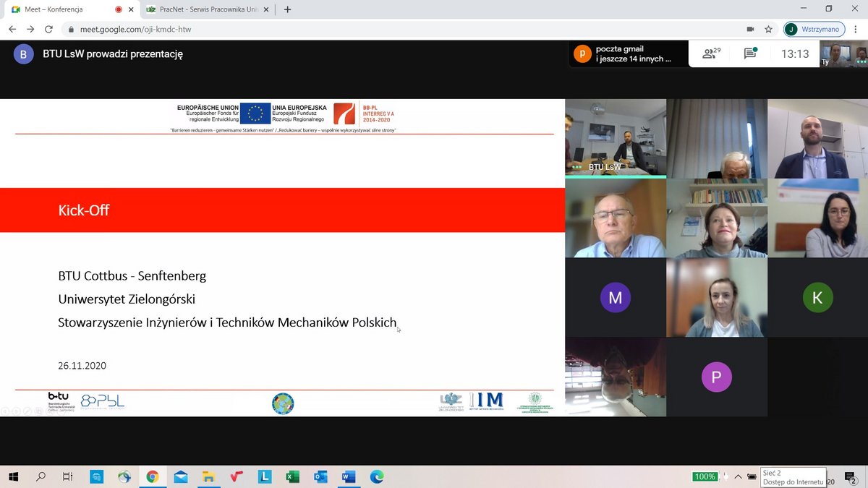The width and height of the screenshot is (868, 488).
Task: Open Excel from the taskbar
Action: coord(292,476)
